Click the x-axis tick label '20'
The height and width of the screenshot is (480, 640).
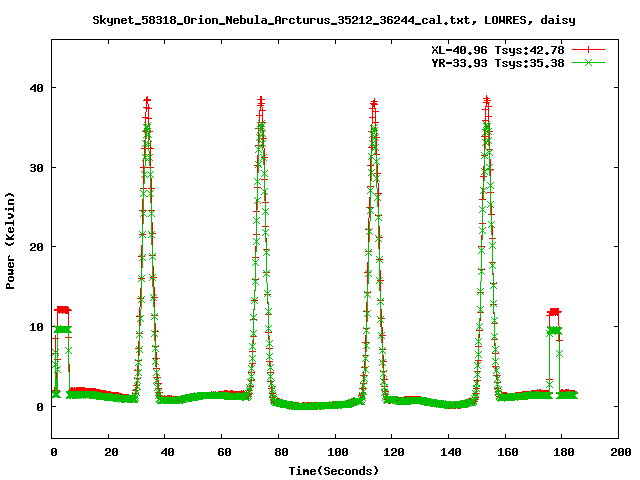[111, 452]
